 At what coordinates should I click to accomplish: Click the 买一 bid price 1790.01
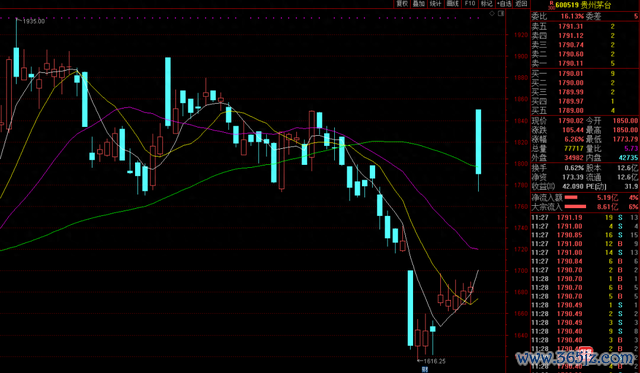pyautogui.click(x=571, y=73)
